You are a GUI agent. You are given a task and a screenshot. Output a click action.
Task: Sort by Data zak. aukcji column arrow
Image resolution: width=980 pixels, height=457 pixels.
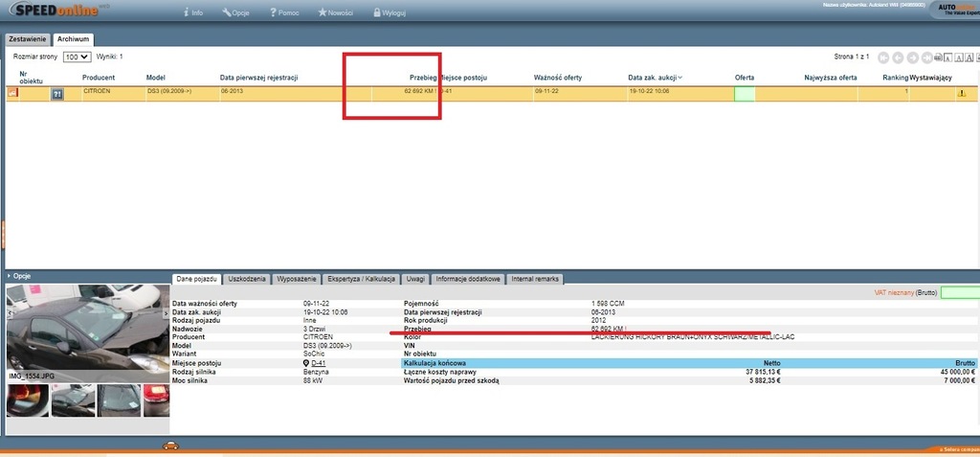[x=679, y=77]
